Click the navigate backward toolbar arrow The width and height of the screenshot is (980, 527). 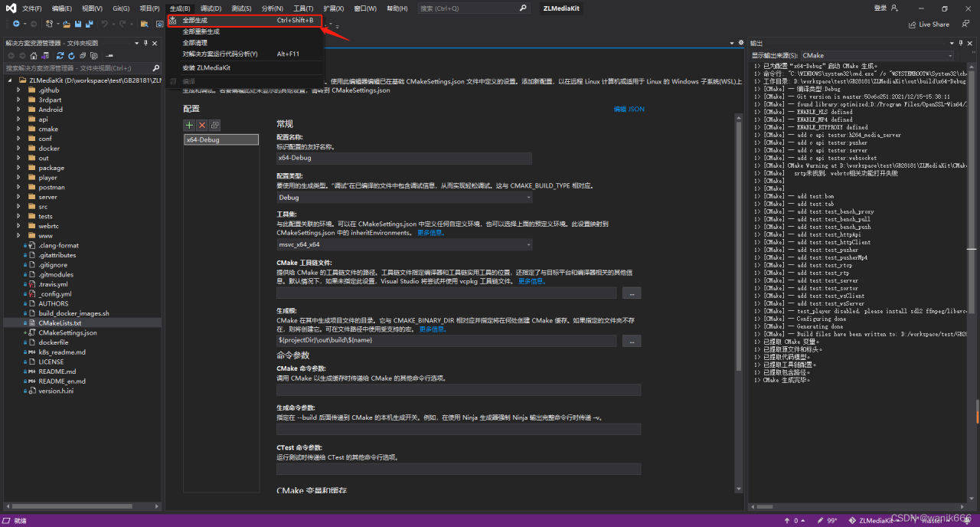pyautogui.click(x=15, y=25)
